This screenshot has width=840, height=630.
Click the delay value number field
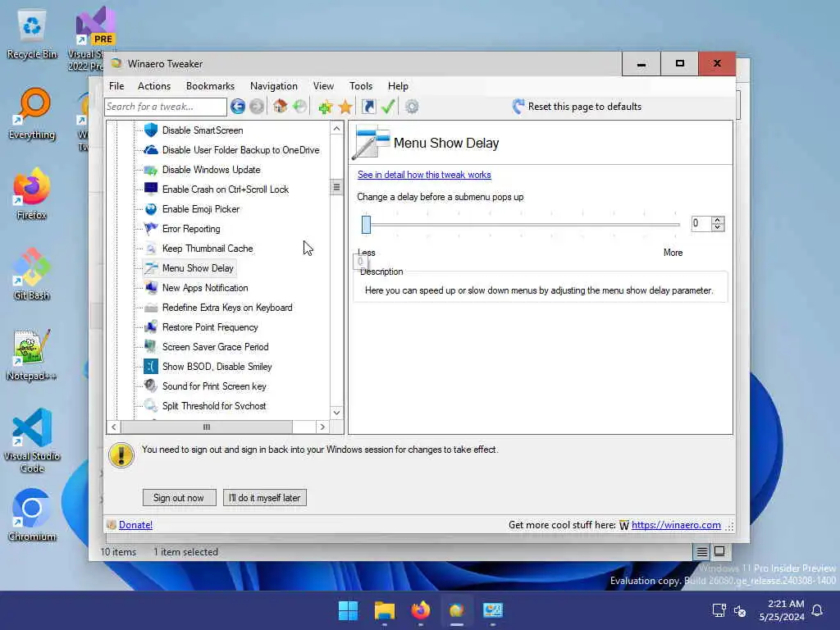point(701,223)
